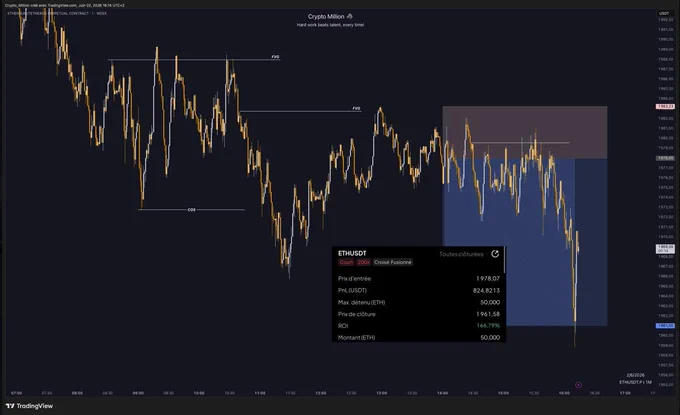Click the purple event marker above the time axis
The image size is (680, 415).
pos(578,385)
